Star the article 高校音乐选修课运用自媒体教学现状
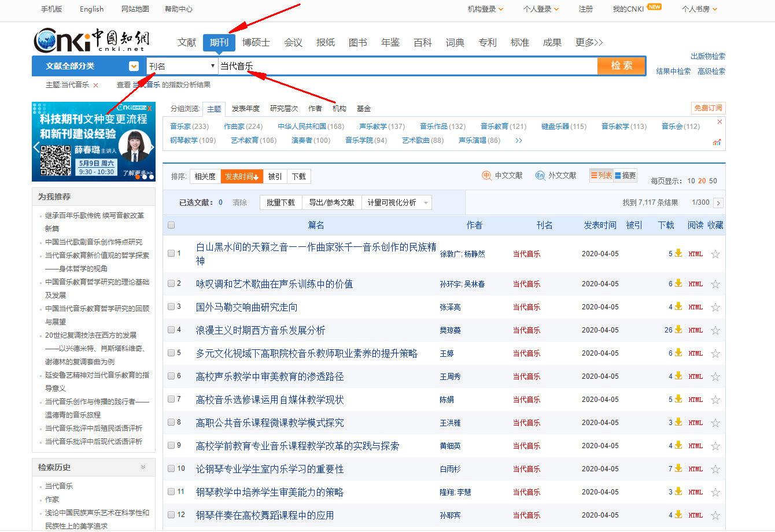The width and height of the screenshot is (775, 532). click(715, 400)
